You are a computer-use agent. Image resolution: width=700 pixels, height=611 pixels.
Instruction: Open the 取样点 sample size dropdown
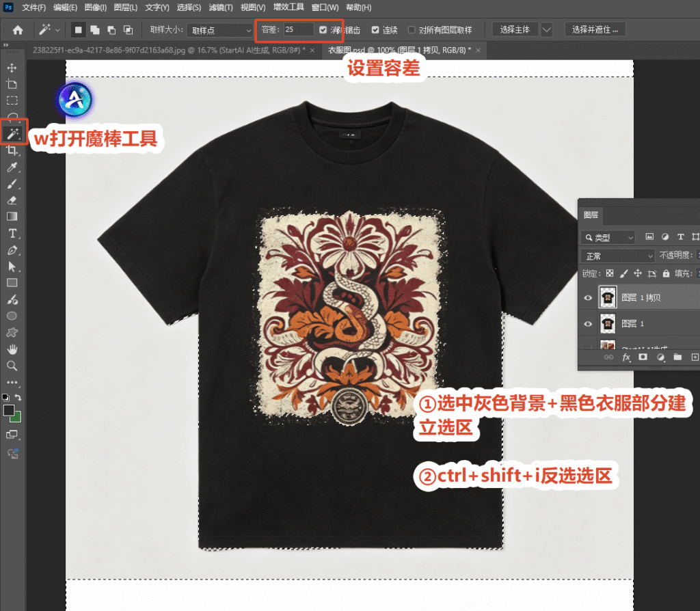[x=221, y=30]
